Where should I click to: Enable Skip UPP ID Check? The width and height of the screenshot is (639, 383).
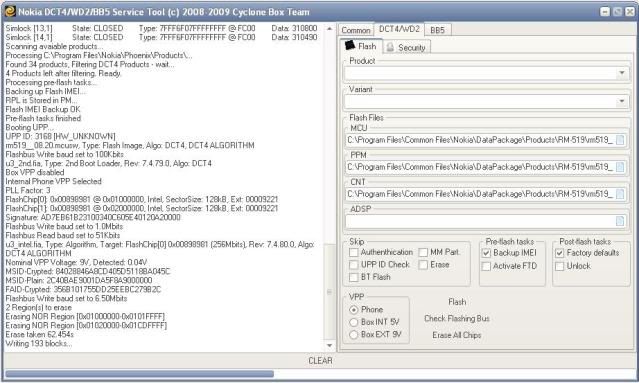(x=354, y=265)
